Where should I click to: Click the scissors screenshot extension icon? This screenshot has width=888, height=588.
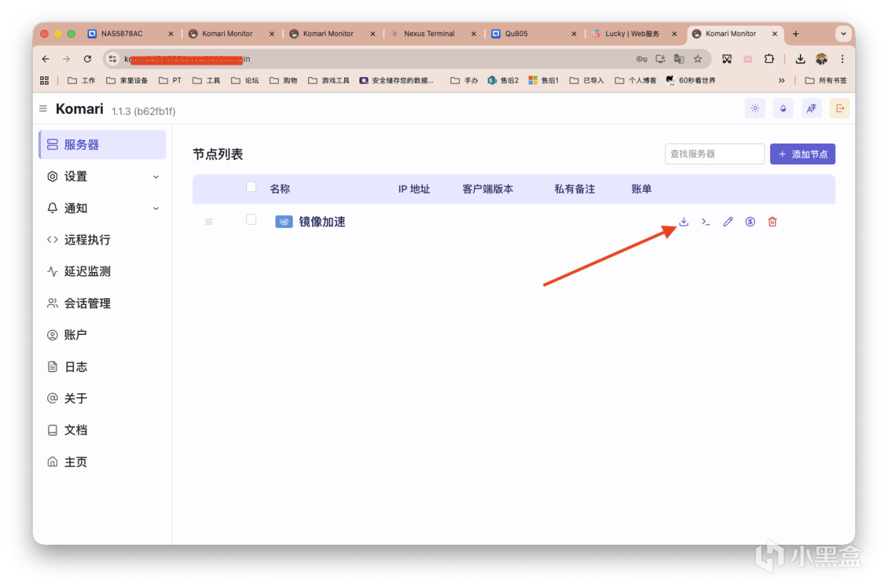727,59
